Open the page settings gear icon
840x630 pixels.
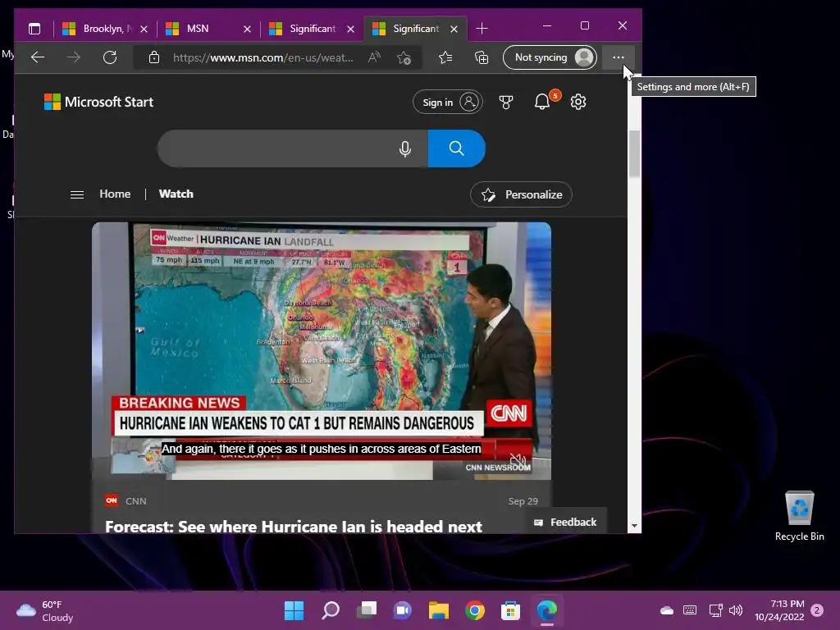click(578, 102)
